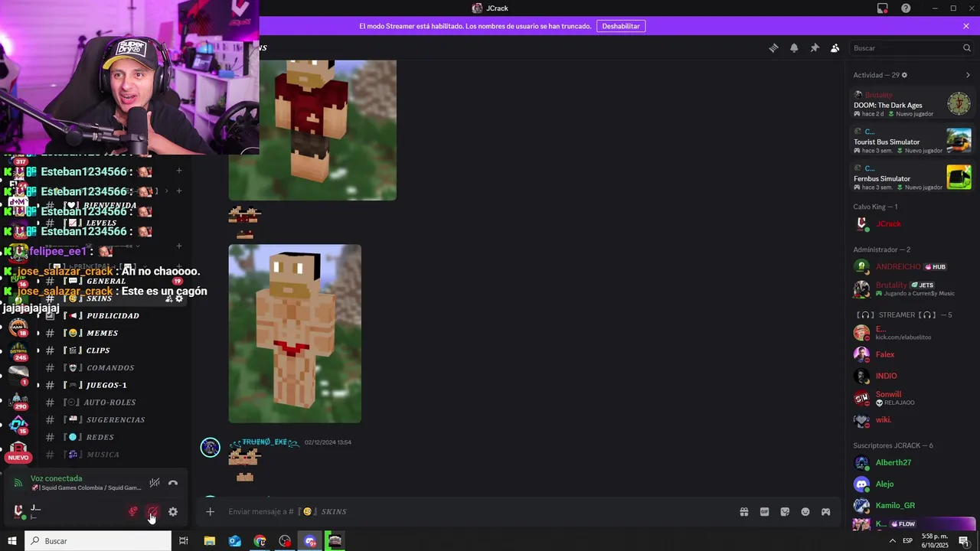Click the search magnifier icon in header

click(966, 47)
